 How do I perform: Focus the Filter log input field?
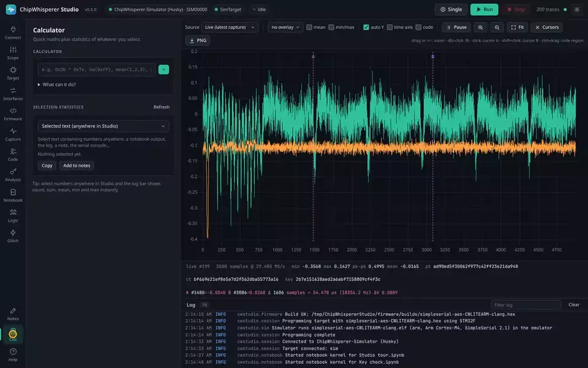point(526,305)
